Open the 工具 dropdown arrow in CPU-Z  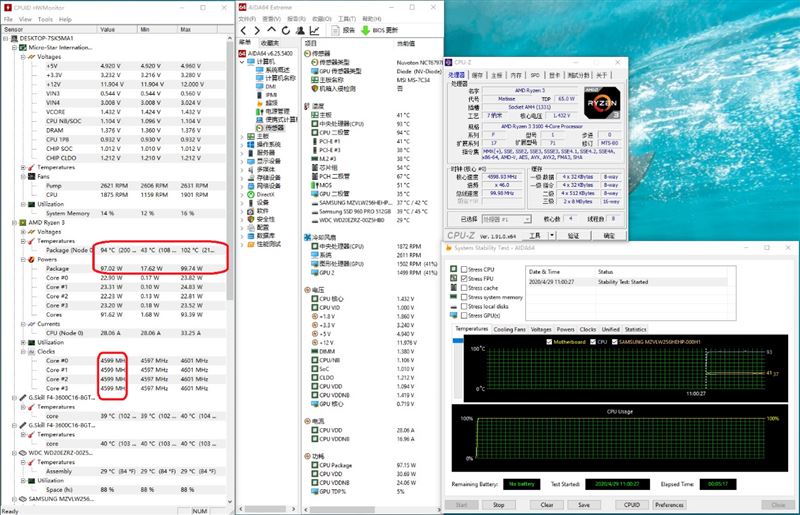click(x=552, y=235)
